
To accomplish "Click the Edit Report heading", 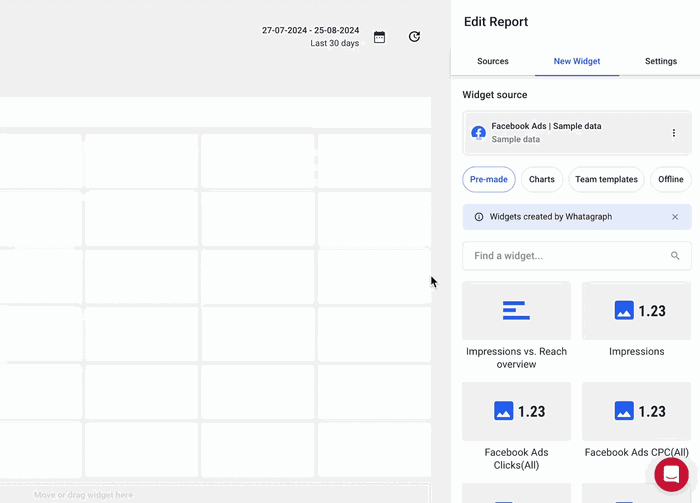I will (x=496, y=22).
